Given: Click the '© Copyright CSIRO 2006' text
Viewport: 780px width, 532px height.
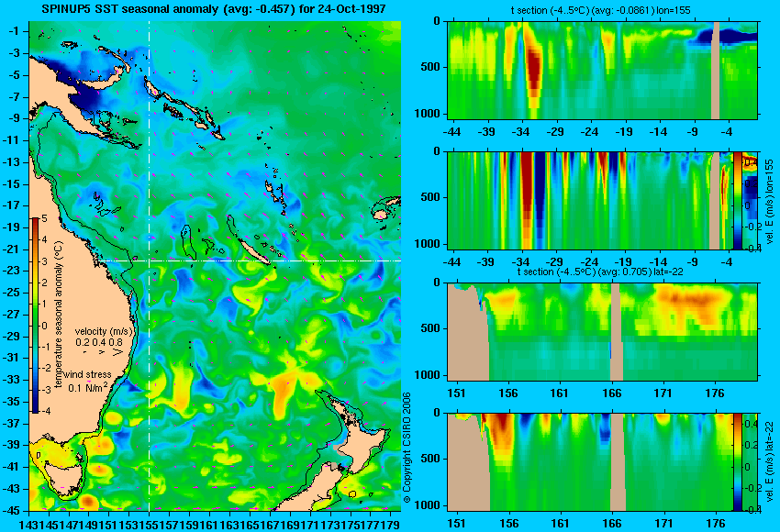Looking at the screenshot, I should 407,448.
